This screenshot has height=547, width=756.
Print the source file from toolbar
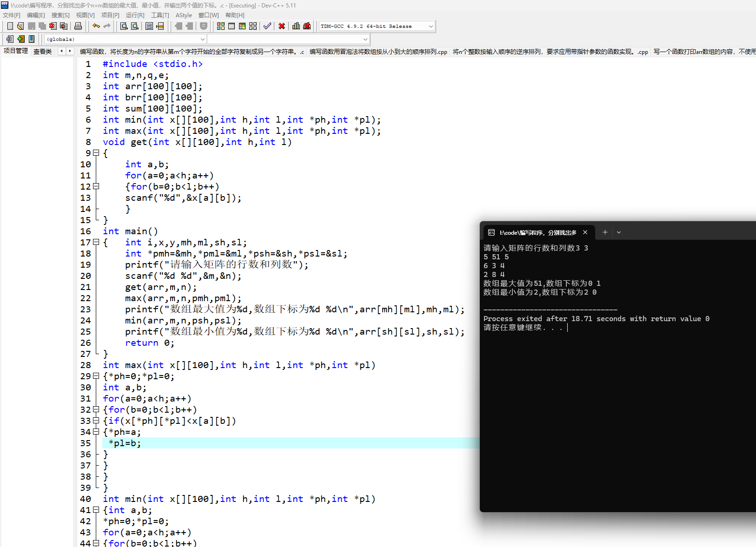pos(78,26)
